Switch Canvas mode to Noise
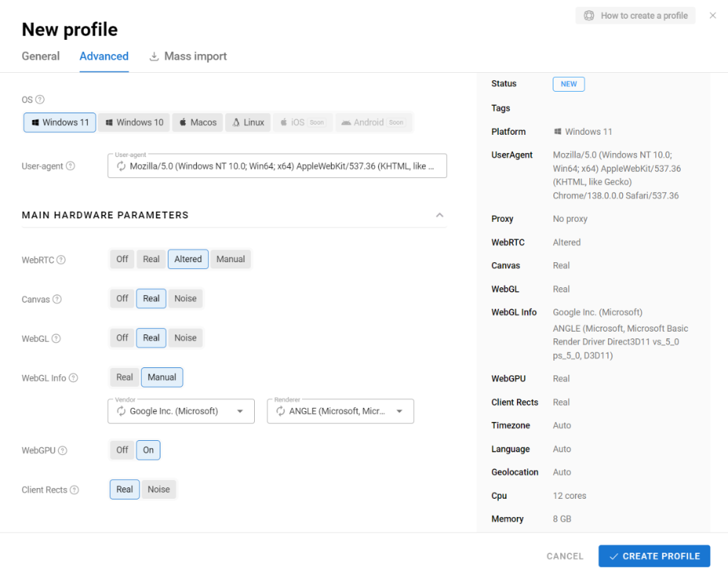The image size is (728, 579). pos(185,299)
